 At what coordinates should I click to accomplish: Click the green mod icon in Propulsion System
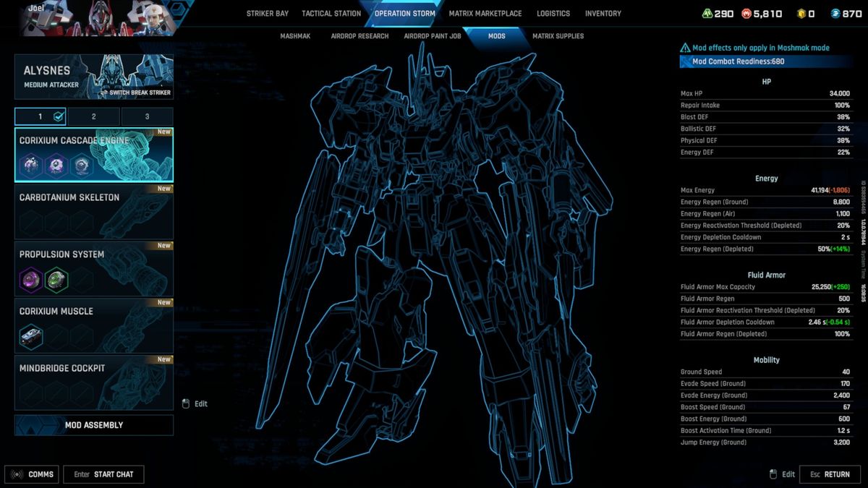56,279
